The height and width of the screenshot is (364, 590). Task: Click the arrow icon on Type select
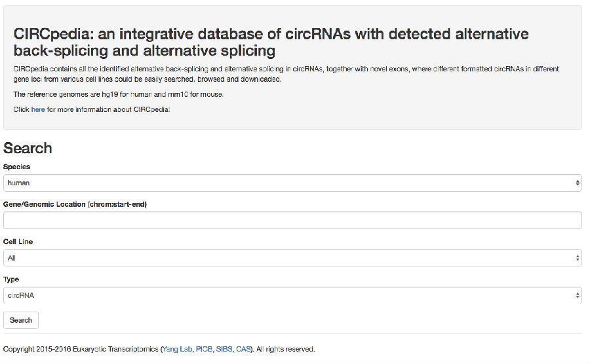tap(577, 296)
